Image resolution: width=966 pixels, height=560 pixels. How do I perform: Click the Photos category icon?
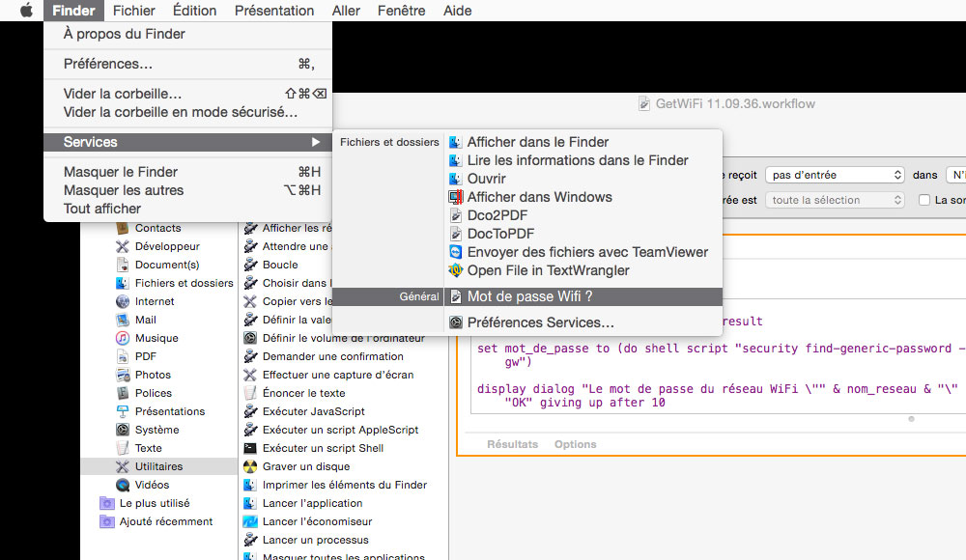click(x=123, y=375)
